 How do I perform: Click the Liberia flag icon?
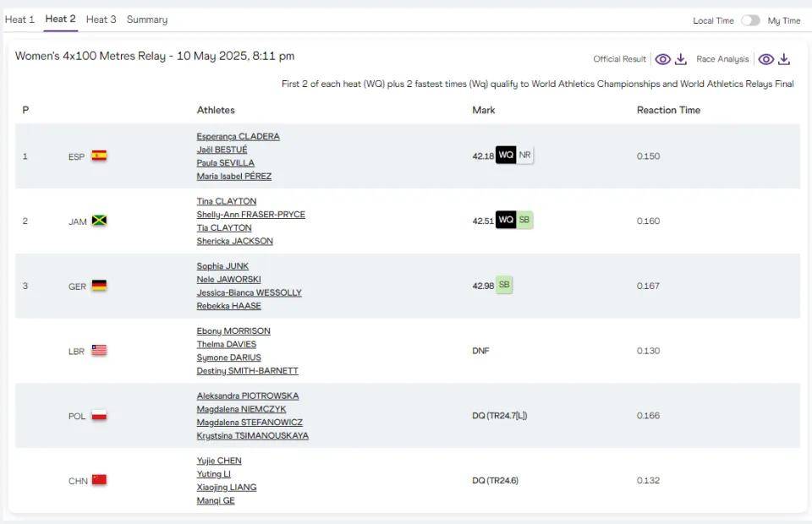tap(99, 350)
